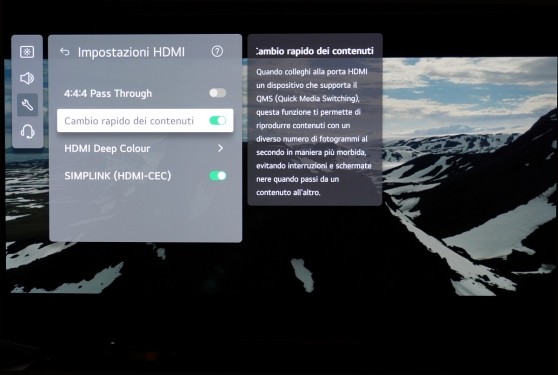Click the Impostazioni HDMI panel title

tap(131, 52)
